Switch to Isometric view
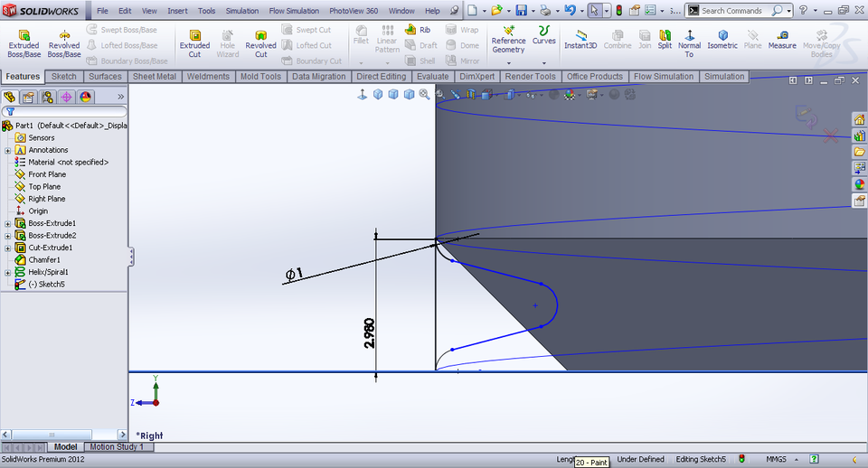Viewport: 868px width, 468px height. pyautogui.click(x=722, y=40)
